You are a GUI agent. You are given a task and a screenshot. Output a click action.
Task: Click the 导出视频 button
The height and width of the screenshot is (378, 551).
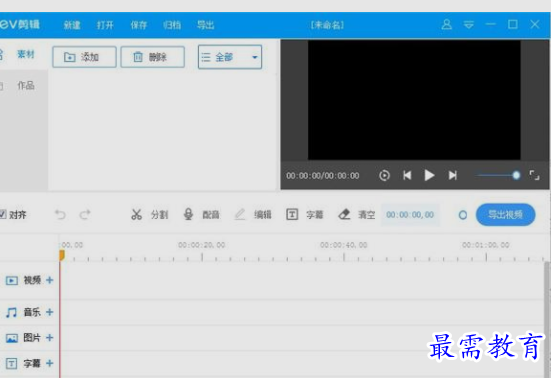point(505,215)
